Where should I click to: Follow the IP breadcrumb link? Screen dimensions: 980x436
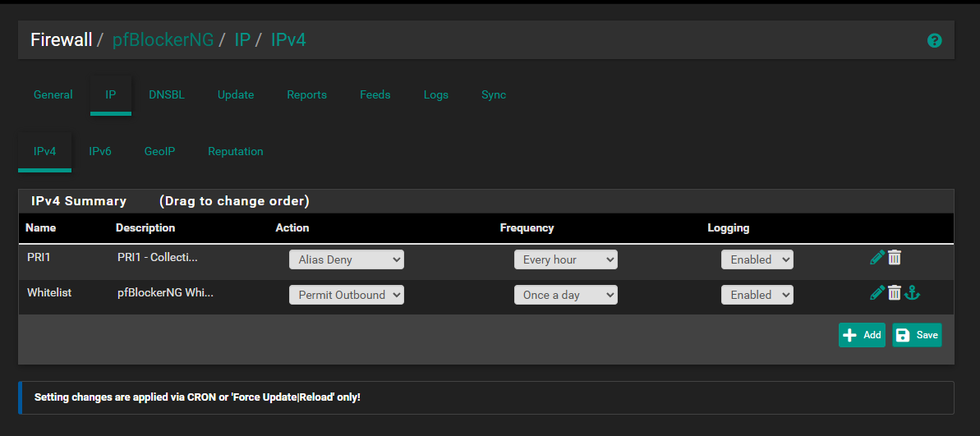click(242, 40)
